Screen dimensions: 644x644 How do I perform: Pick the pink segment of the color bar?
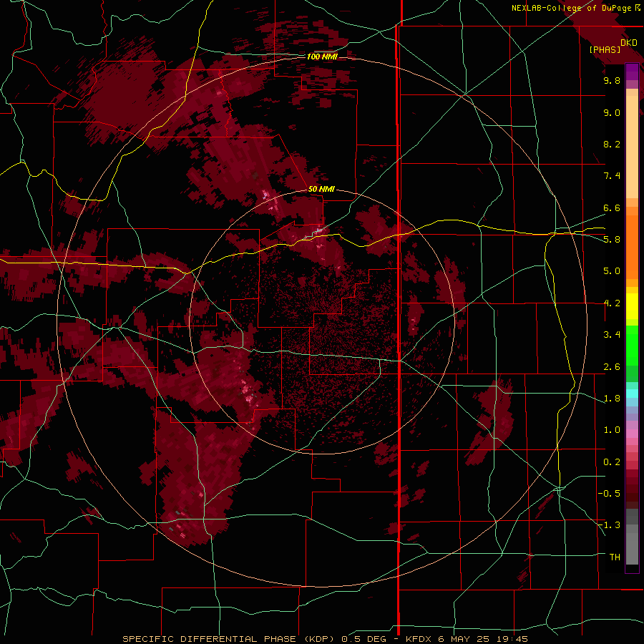[x=632, y=434]
